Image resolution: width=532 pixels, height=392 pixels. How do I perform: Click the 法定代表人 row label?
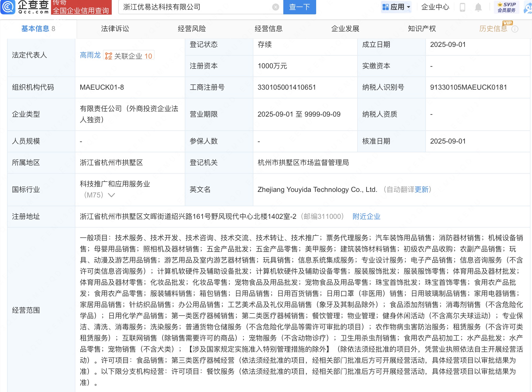pos(29,55)
